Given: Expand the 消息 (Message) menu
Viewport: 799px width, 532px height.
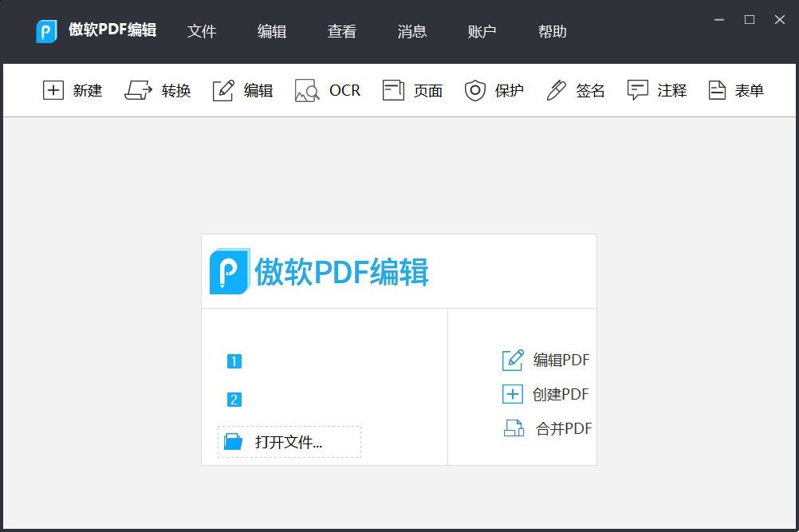Looking at the screenshot, I should coord(412,32).
